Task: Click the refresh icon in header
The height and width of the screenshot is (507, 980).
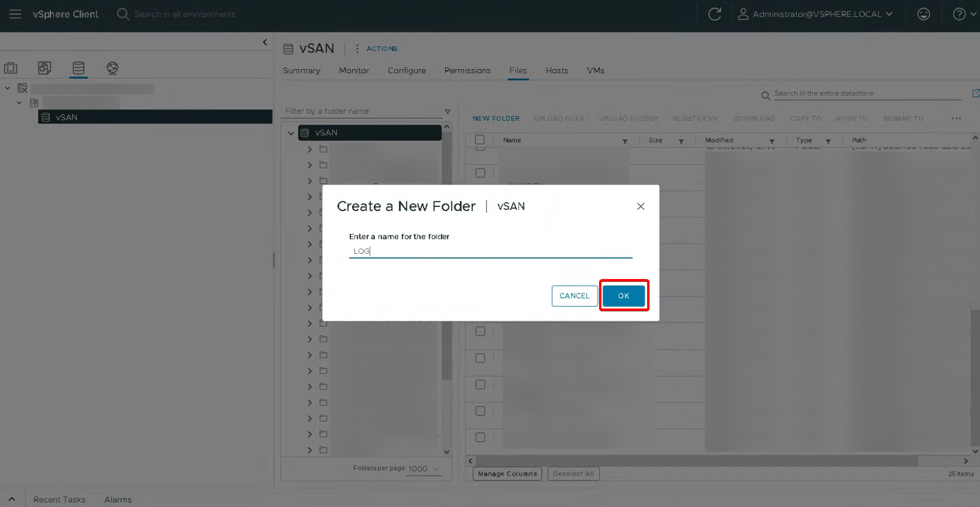Action: coord(714,14)
